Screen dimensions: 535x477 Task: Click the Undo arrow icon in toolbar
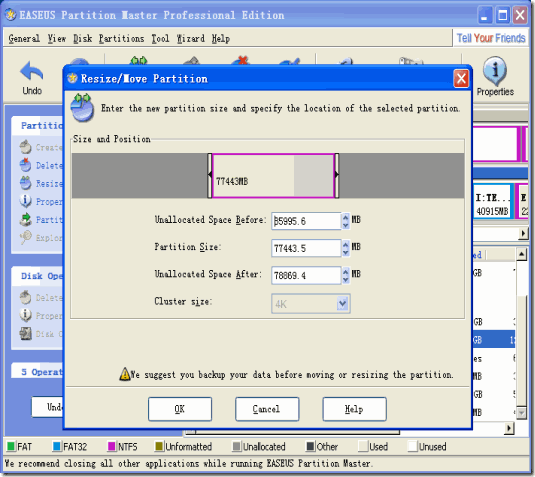click(x=32, y=71)
